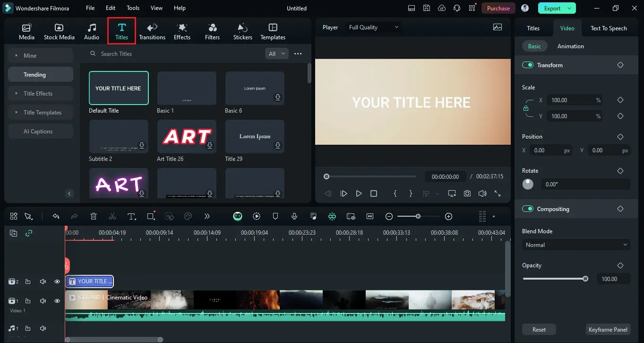The image size is (644, 343).
Task: Click the crop tool in timeline toolbar
Action: [x=151, y=216]
